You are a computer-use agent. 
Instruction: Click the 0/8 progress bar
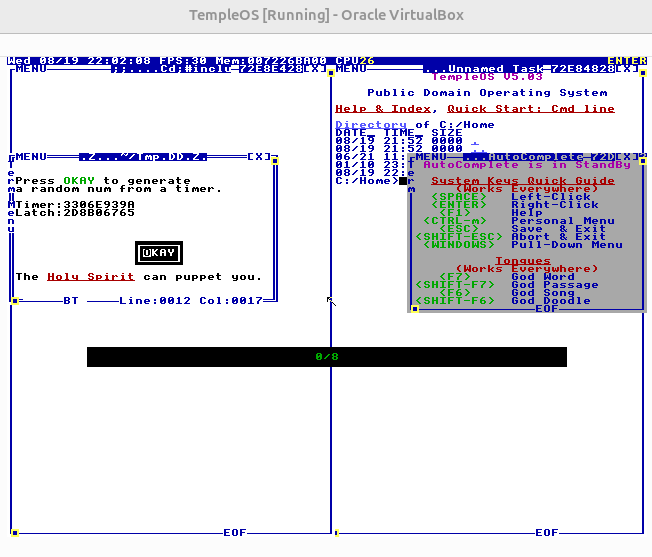[327, 357]
